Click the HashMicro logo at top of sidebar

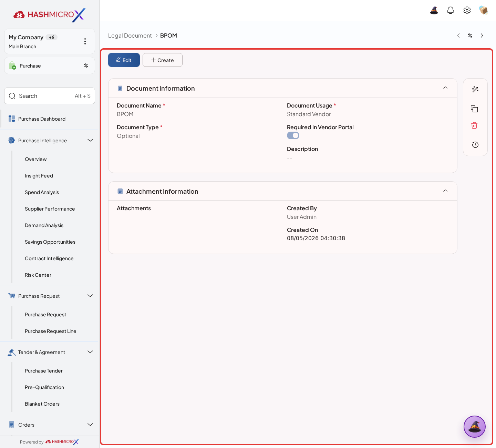49,15
